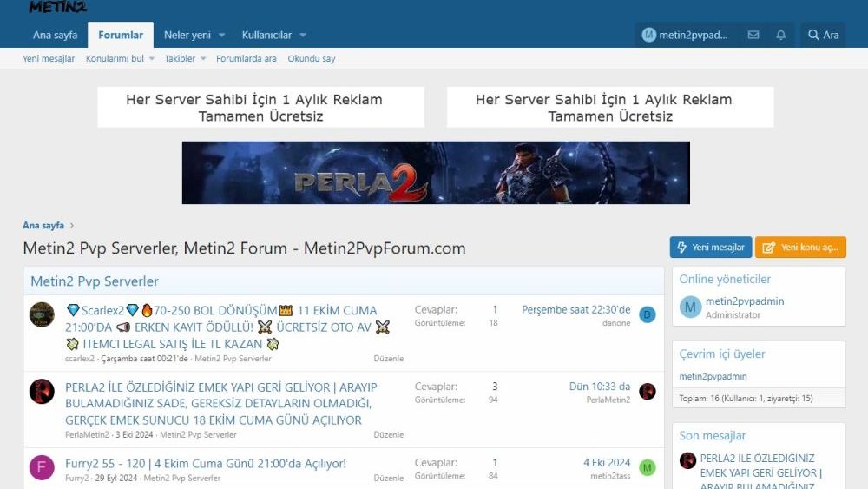Click the Online yöneticiler heading
868x489 pixels.
pyautogui.click(x=725, y=279)
